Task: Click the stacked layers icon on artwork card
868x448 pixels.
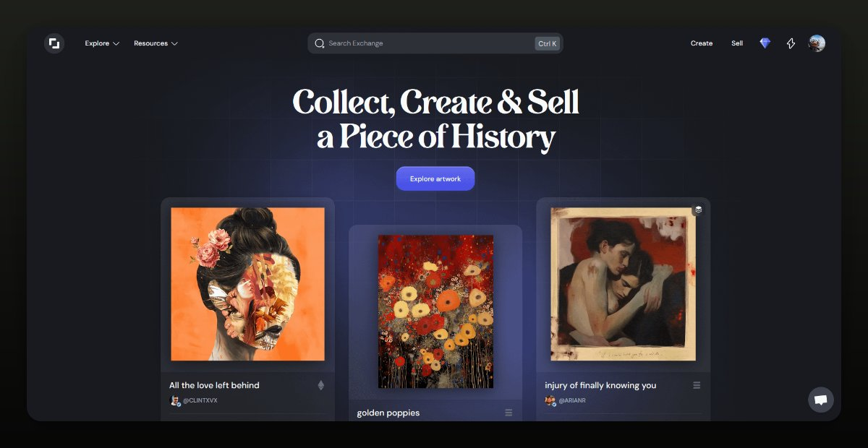Action: click(x=698, y=210)
